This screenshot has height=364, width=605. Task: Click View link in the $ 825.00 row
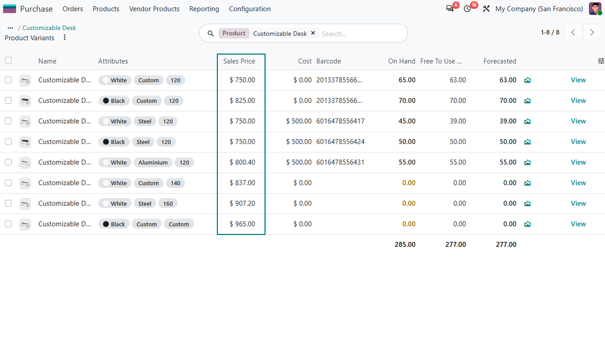(578, 101)
